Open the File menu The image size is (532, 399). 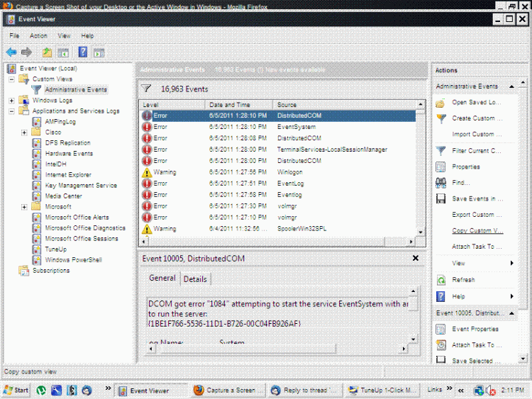14,36
